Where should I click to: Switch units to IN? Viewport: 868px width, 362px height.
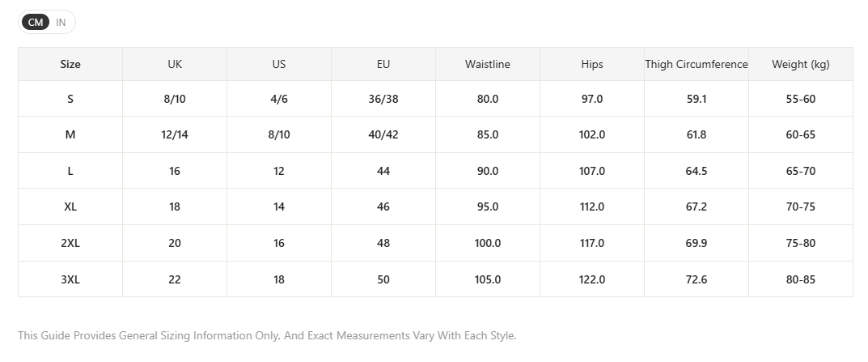pyautogui.click(x=61, y=22)
